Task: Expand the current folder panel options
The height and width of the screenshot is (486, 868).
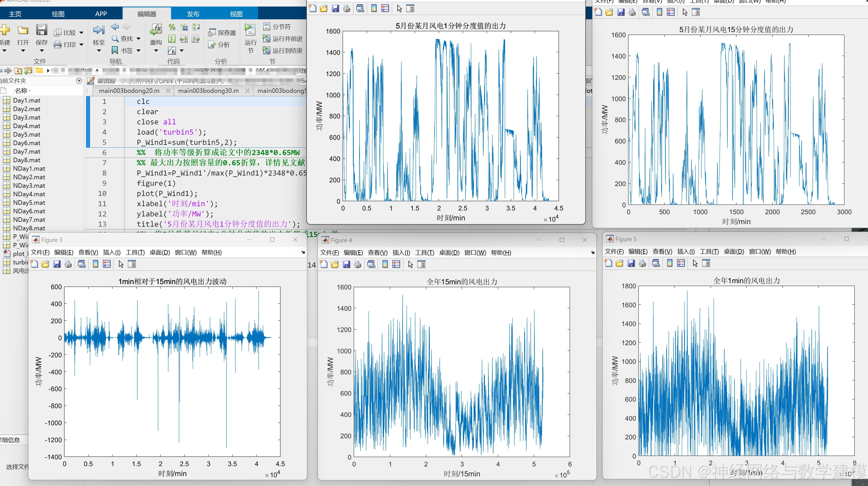Action: (x=79, y=81)
